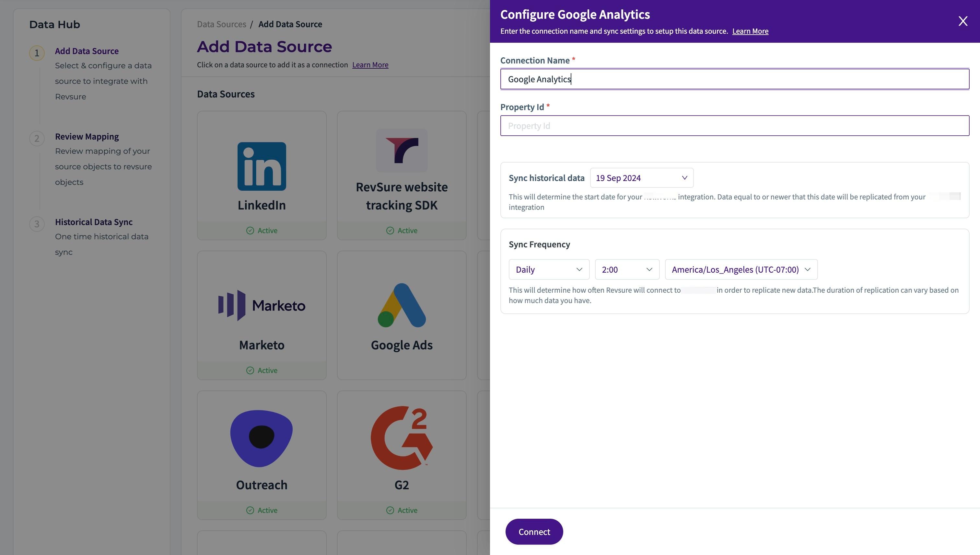The width and height of the screenshot is (980, 555).
Task: Click the Property Id input field
Action: coord(734,126)
